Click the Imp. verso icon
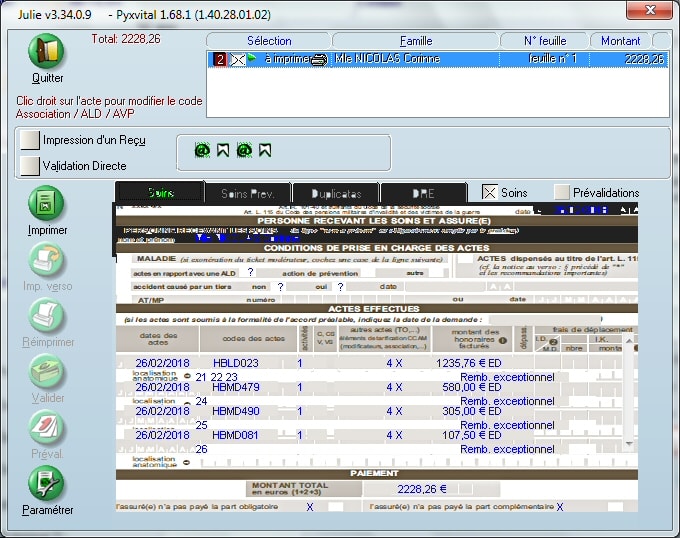 click(x=47, y=260)
